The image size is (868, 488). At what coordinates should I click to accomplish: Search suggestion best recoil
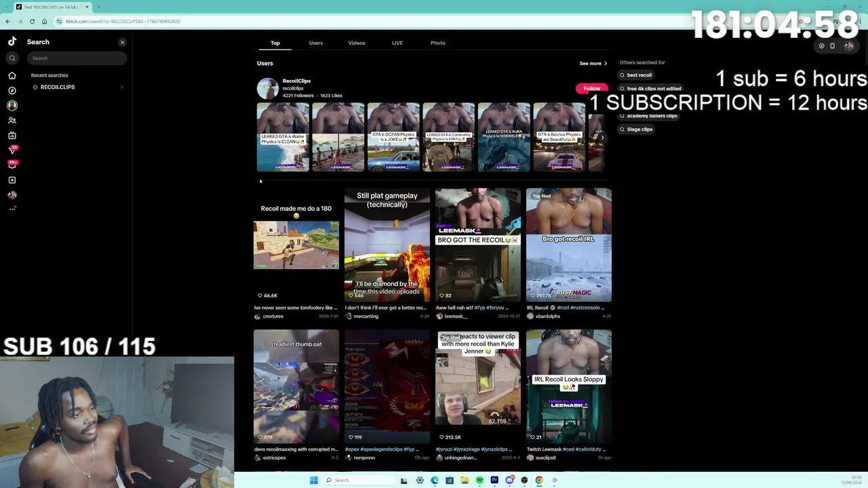point(635,75)
